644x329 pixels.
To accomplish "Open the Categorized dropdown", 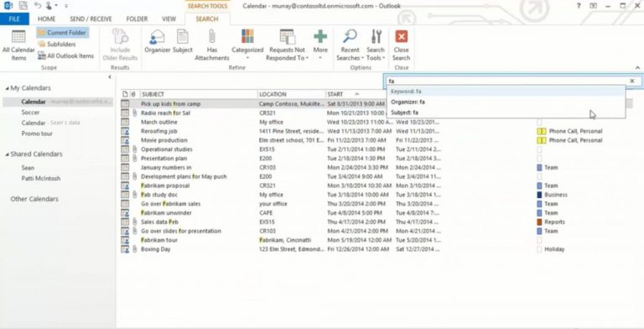I will tap(247, 45).
